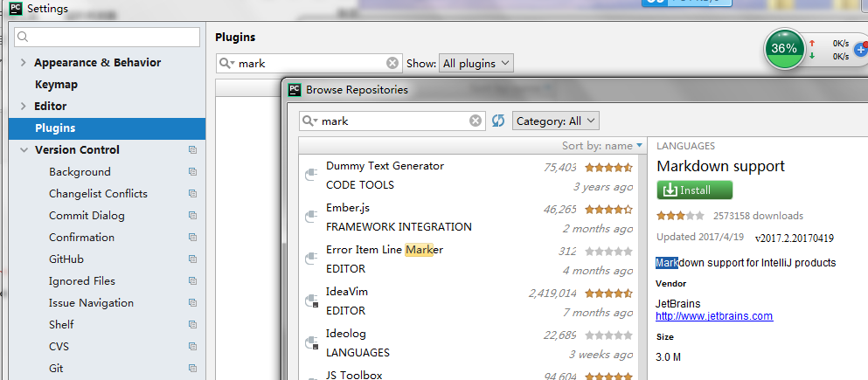Click the blue plus button on network widget
This screenshot has height=380, width=868.
861,49
